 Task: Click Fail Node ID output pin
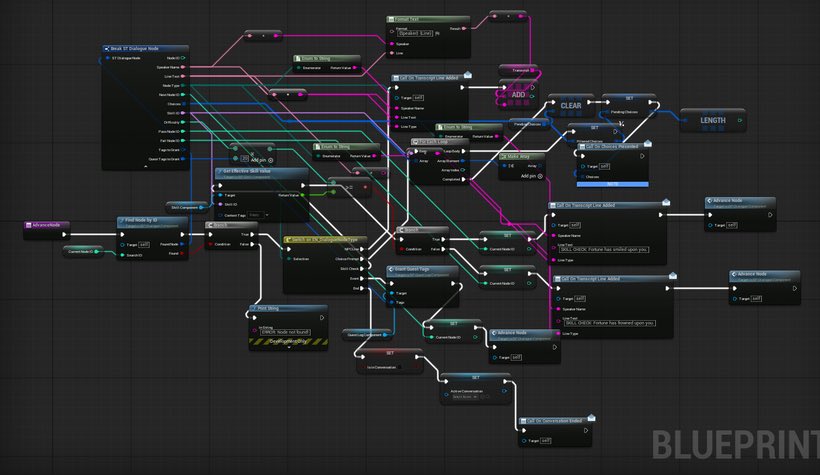183,141
